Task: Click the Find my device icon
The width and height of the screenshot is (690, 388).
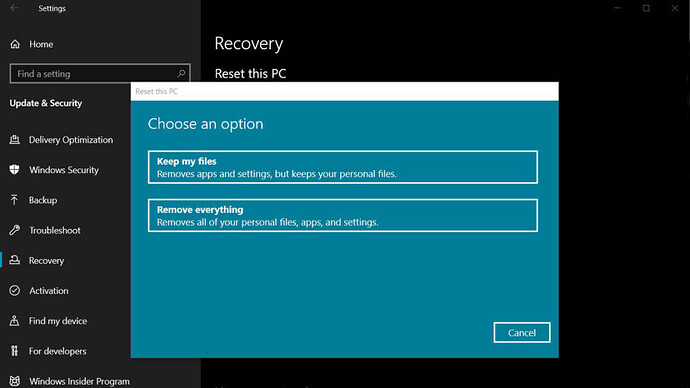Action: tap(15, 321)
